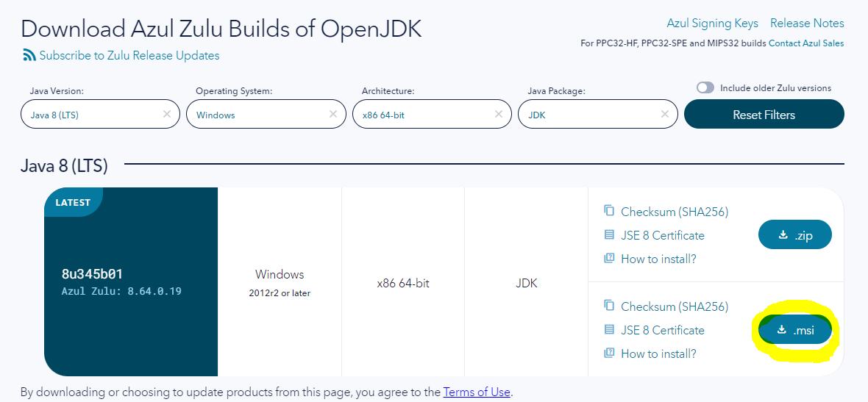Click copy icon beside .zip Checksum
The height and width of the screenshot is (402, 868).
tap(609, 211)
